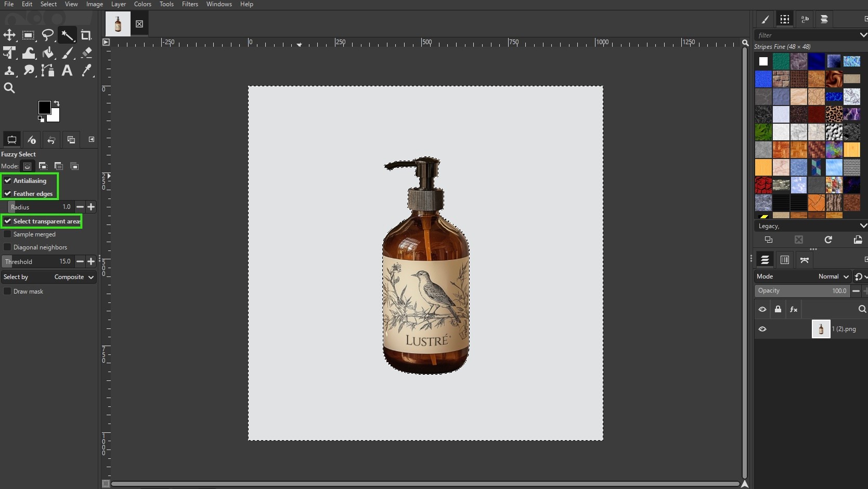Screen dimensions: 868x489
Task: Open the layer Mode Normal dropdown
Action: [x=803, y=276]
